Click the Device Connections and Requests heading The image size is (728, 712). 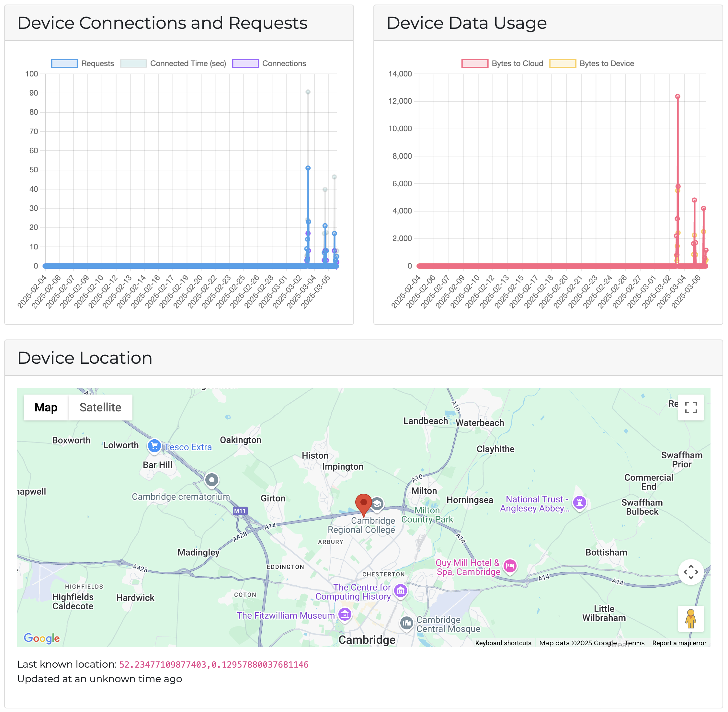coord(162,23)
